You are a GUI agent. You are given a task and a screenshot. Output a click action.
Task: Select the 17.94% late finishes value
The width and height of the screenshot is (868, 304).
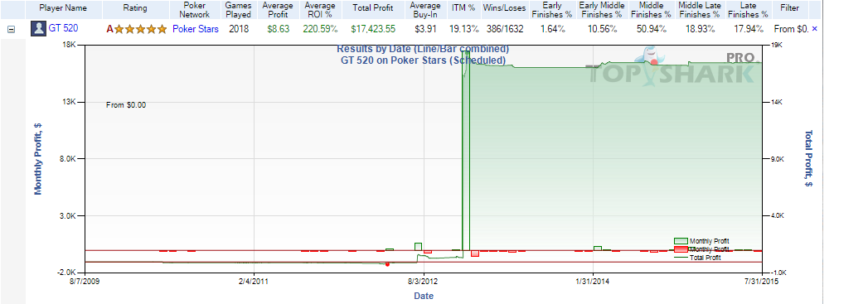pos(749,29)
